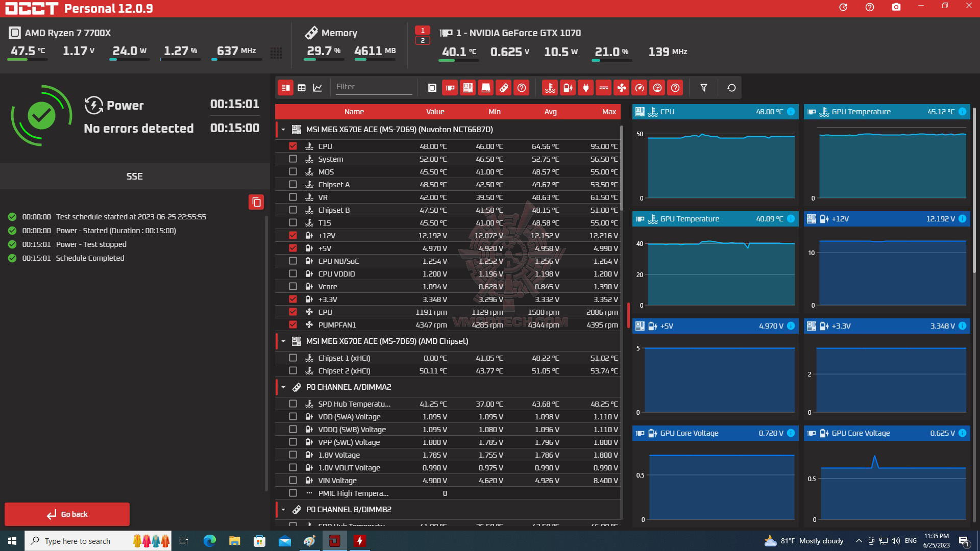Toggle the temperature sensor filter icon
Screen dimensions: 980x551
click(550, 88)
